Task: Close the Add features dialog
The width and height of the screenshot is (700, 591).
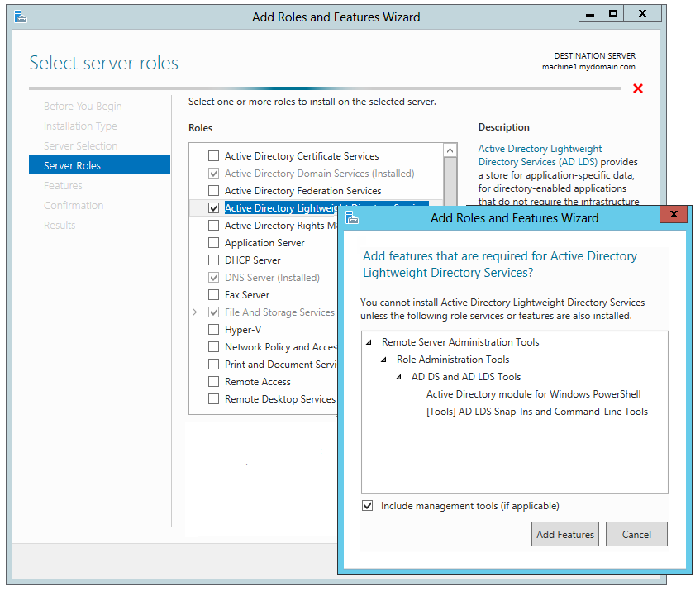Action: tap(674, 215)
